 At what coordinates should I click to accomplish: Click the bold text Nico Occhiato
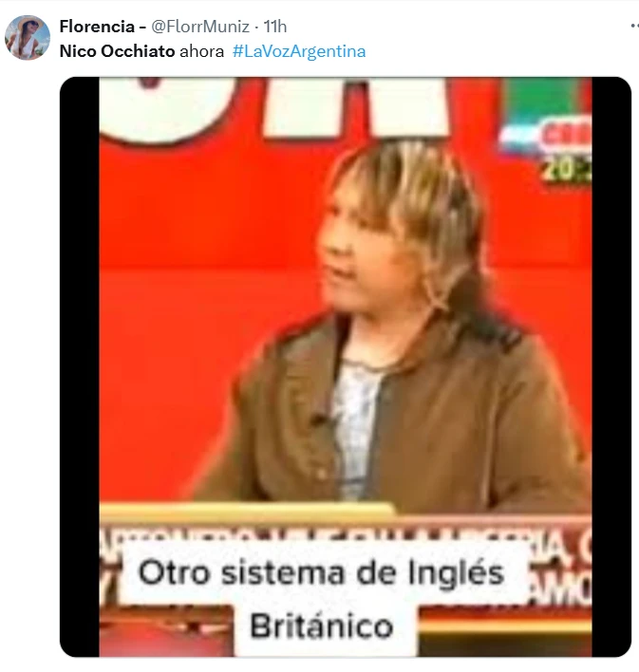pos(117,51)
